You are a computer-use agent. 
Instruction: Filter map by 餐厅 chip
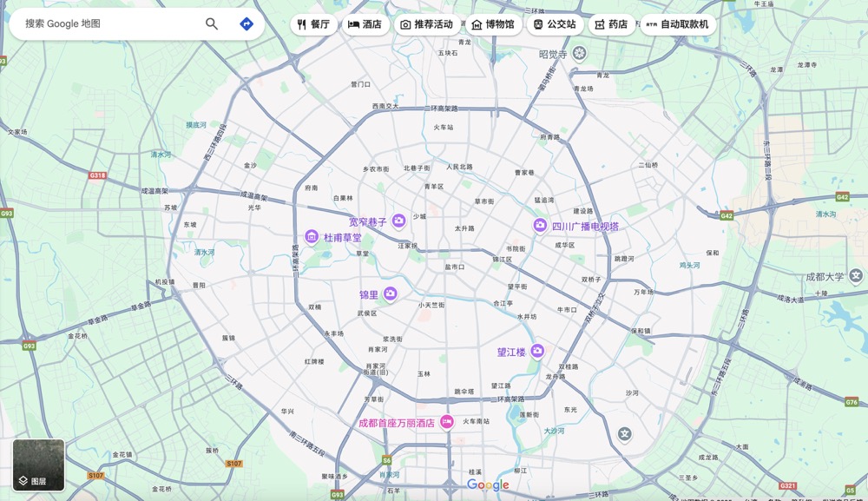click(x=313, y=24)
